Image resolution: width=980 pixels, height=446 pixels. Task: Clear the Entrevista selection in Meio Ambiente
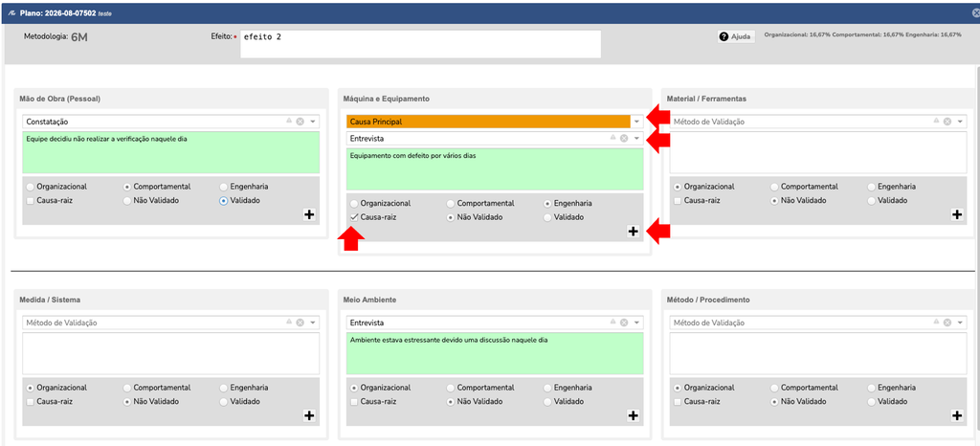click(624, 323)
